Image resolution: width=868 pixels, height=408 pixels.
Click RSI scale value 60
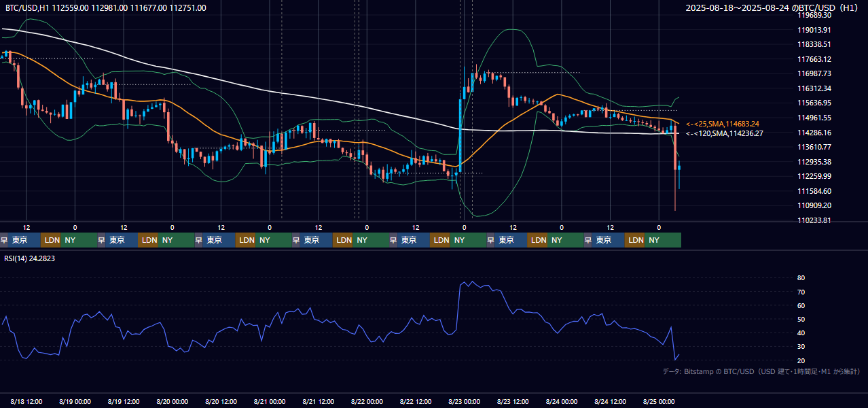[x=801, y=305]
